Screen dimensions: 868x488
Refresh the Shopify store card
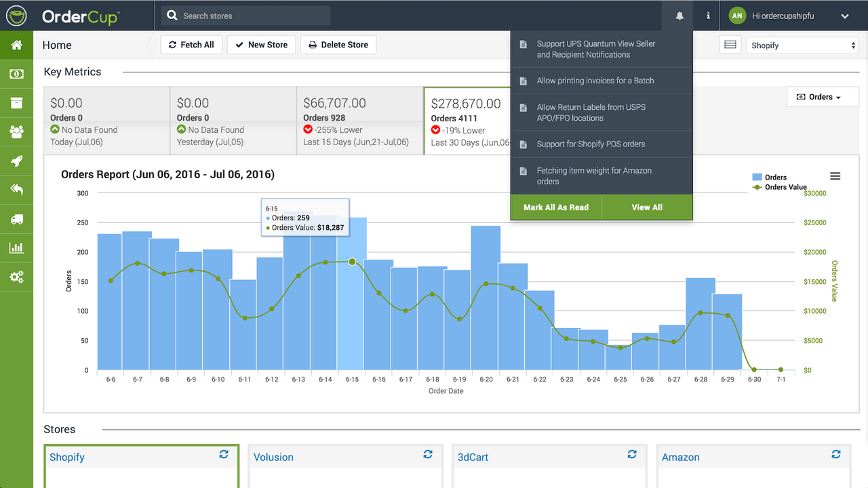click(224, 454)
